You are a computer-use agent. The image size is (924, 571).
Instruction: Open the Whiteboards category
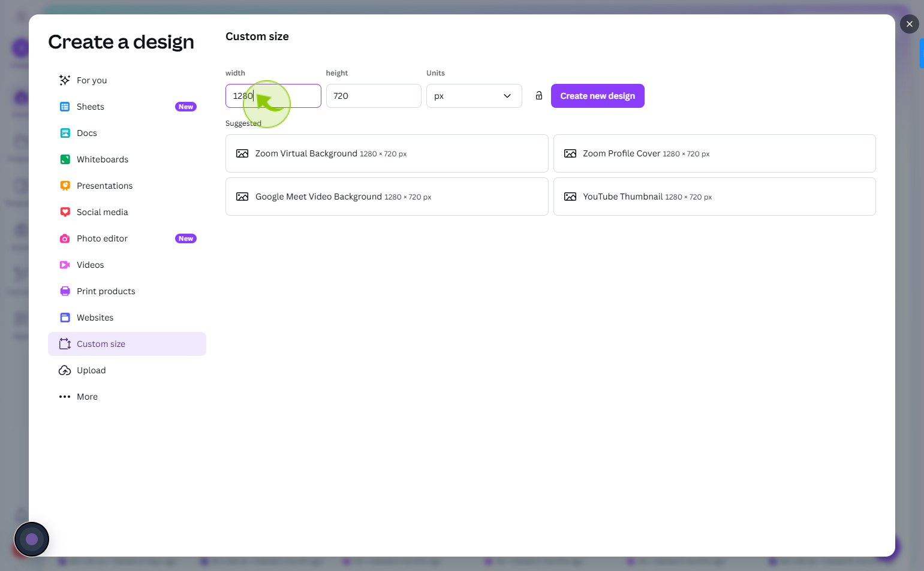click(127, 159)
